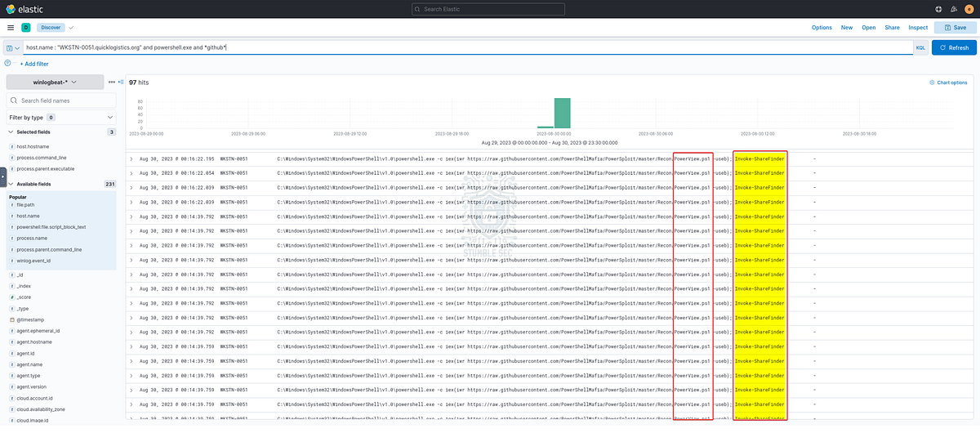This screenshot has height=433, width=980.
Task: Click the type icon next to _index
Action: point(12,287)
